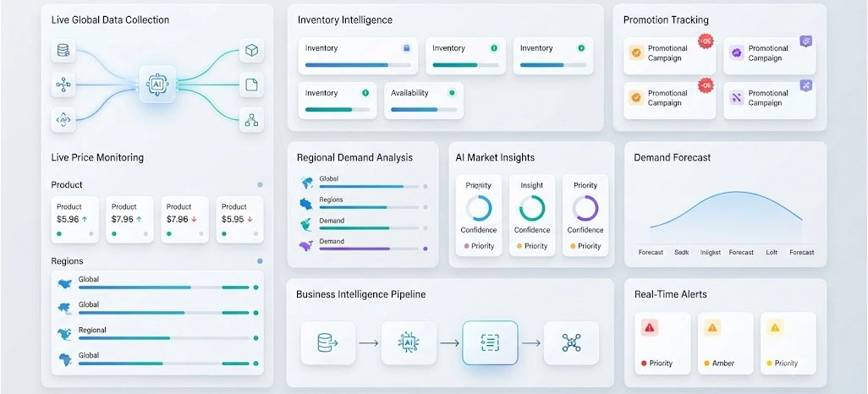The height and width of the screenshot is (394, 868).
Task: Open the database export step in the pipeline
Action: [327, 342]
